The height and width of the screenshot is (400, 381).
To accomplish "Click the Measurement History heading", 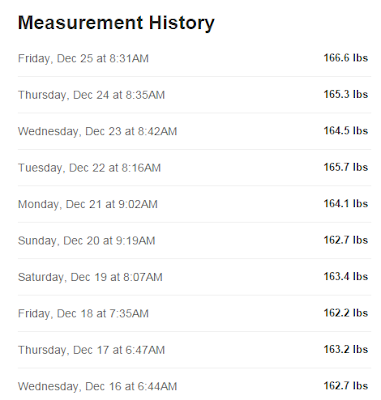I will pyautogui.click(x=116, y=23).
